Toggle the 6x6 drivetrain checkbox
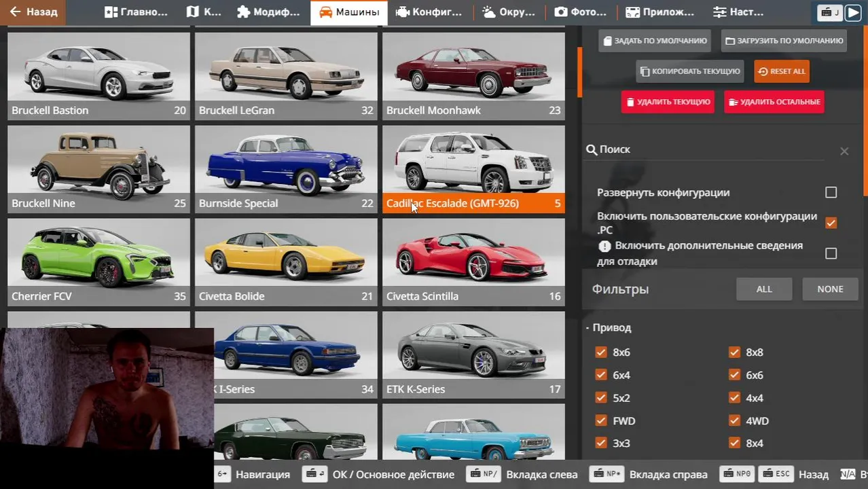This screenshot has width=868, height=489. coord(734,375)
